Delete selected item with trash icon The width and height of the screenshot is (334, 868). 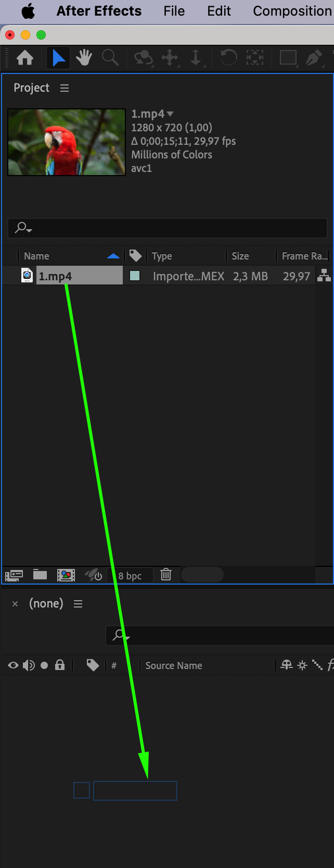[x=166, y=575]
